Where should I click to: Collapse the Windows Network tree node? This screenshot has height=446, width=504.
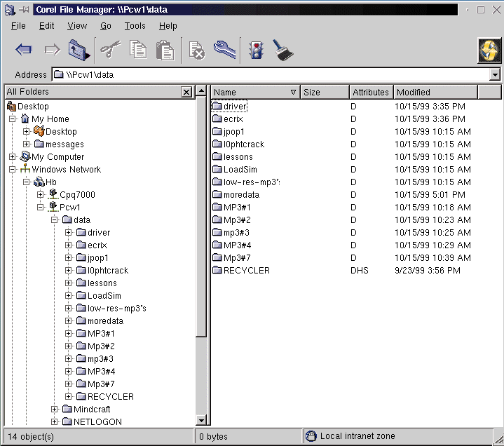[x=13, y=170]
